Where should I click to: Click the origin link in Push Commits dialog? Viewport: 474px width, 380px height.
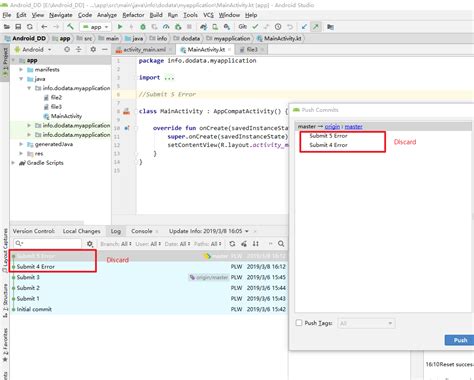click(332, 126)
